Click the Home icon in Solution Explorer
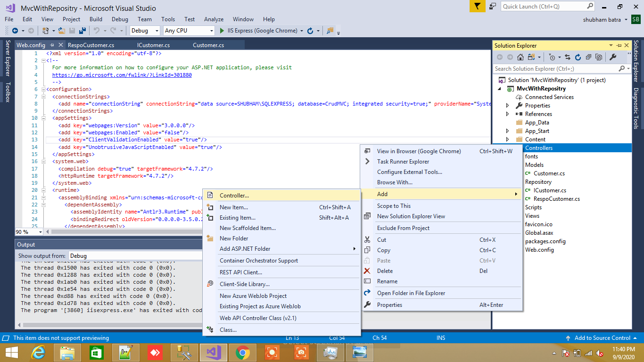 coord(520,57)
